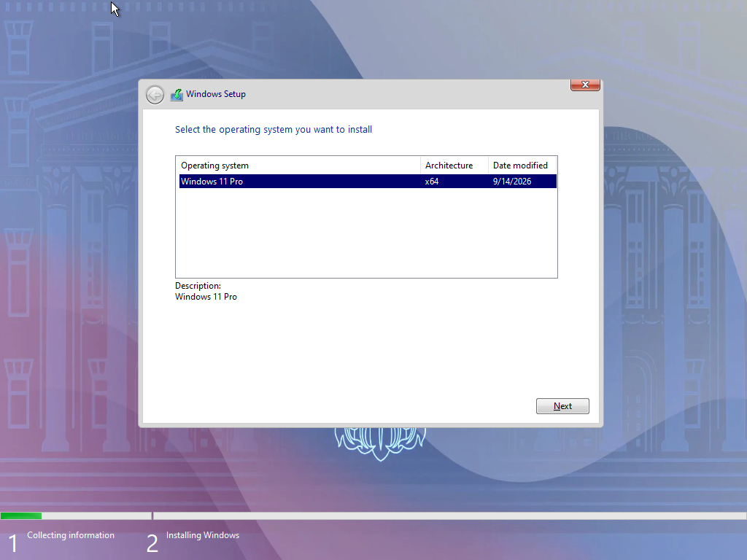Select the Windows 11 Pro row
The width and height of the screenshot is (747, 560).
click(368, 182)
